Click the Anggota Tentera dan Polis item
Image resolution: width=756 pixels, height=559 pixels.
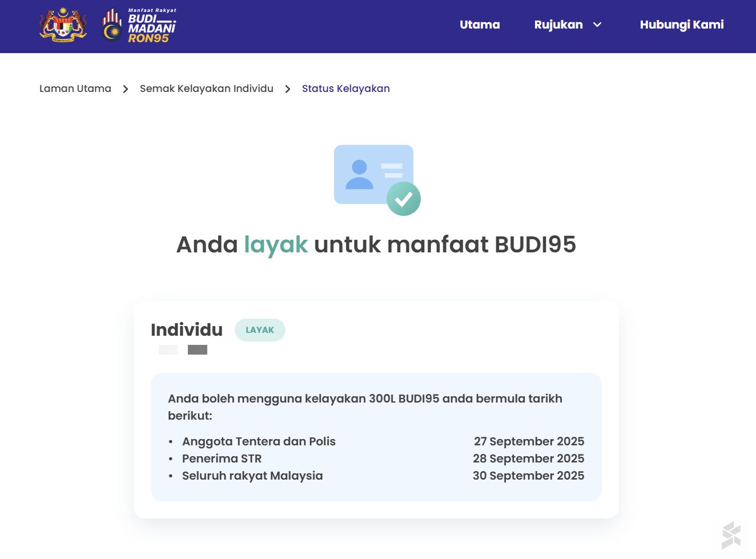coord(259,441)
